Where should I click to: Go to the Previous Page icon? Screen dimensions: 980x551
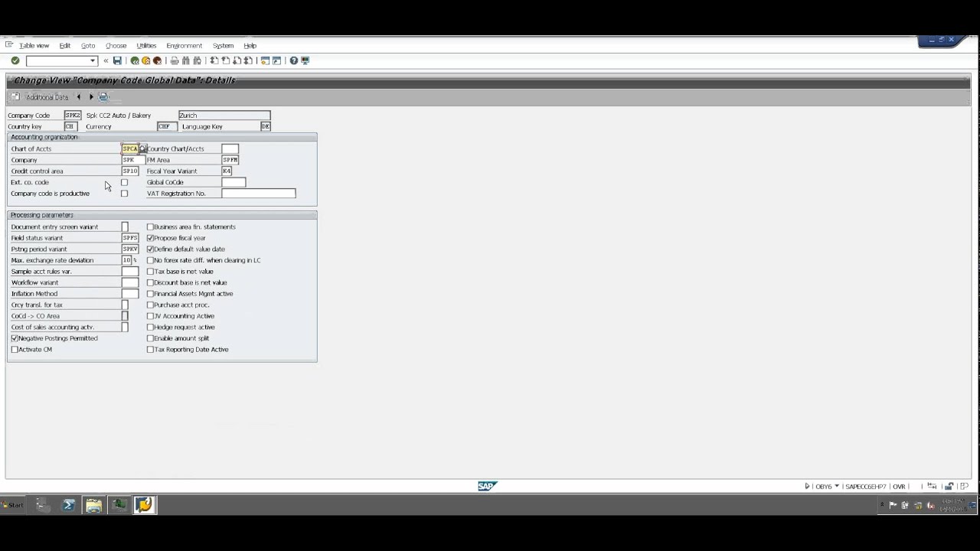coord(226,60)
